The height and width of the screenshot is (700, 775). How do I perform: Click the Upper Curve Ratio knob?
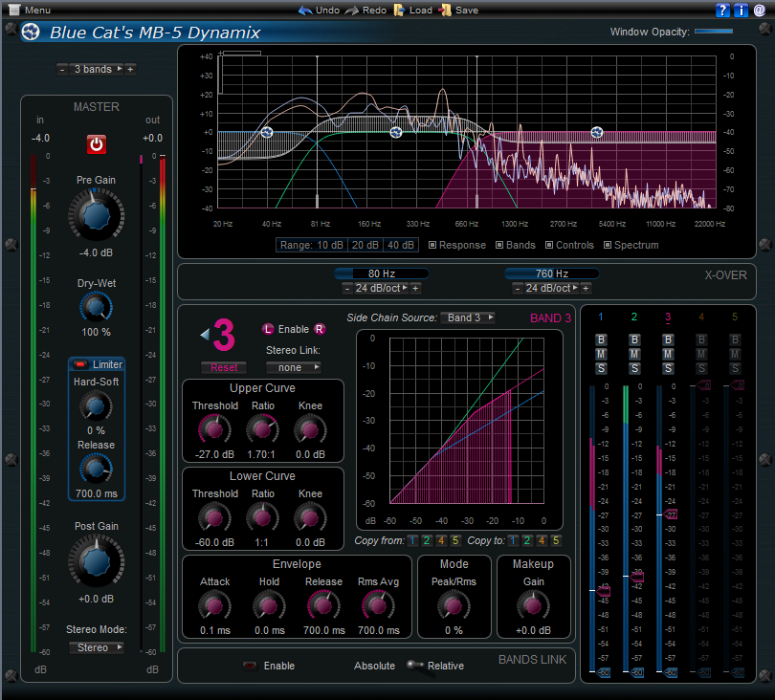pyautogui.click(x=262, y=429)
